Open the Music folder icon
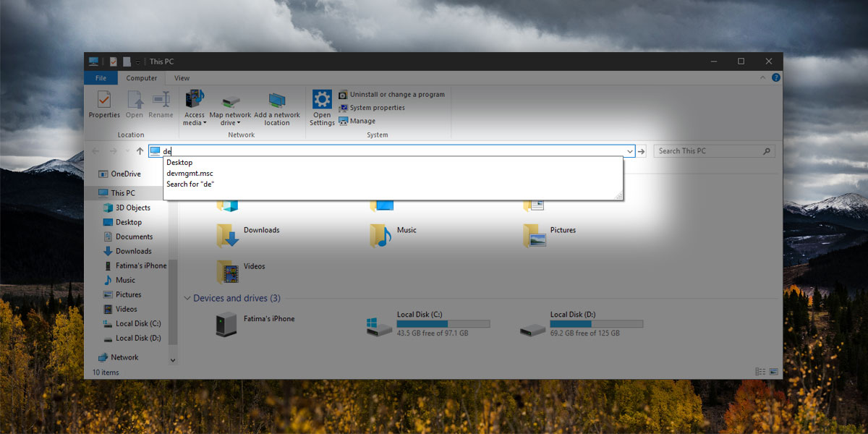 [381, 235]
